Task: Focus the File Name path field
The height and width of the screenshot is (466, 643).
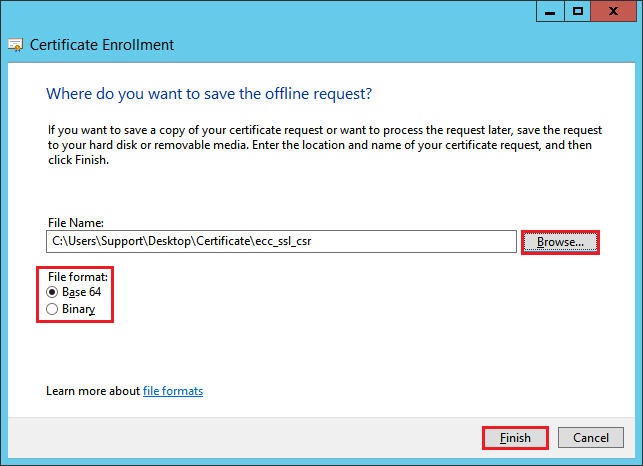Action: point(280,241)
